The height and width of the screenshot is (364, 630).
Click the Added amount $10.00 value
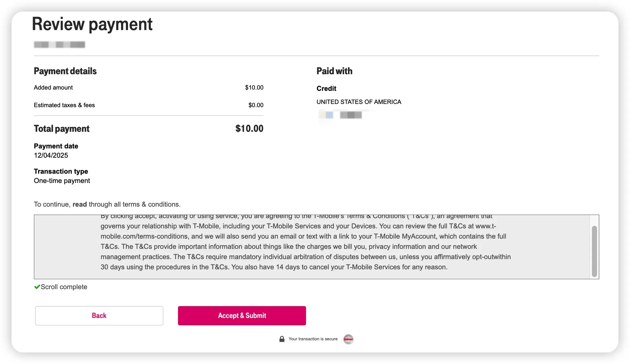coord(254,88)
